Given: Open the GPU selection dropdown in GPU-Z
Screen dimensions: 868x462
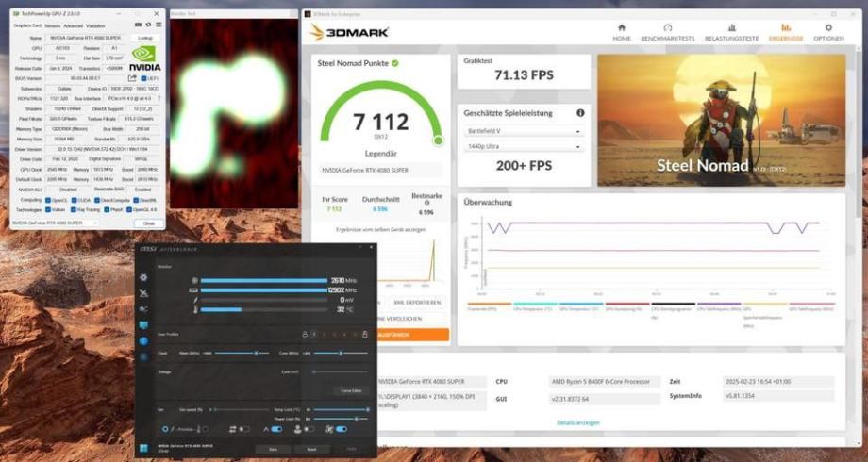Looking at the screenshot, I should pyautogui.click(x=55, y=223).
